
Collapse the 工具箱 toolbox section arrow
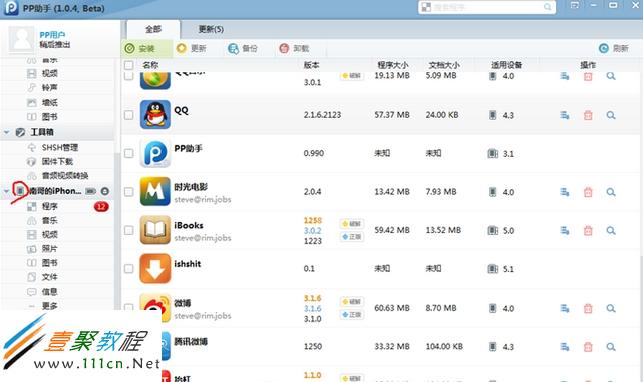(7, 132)
